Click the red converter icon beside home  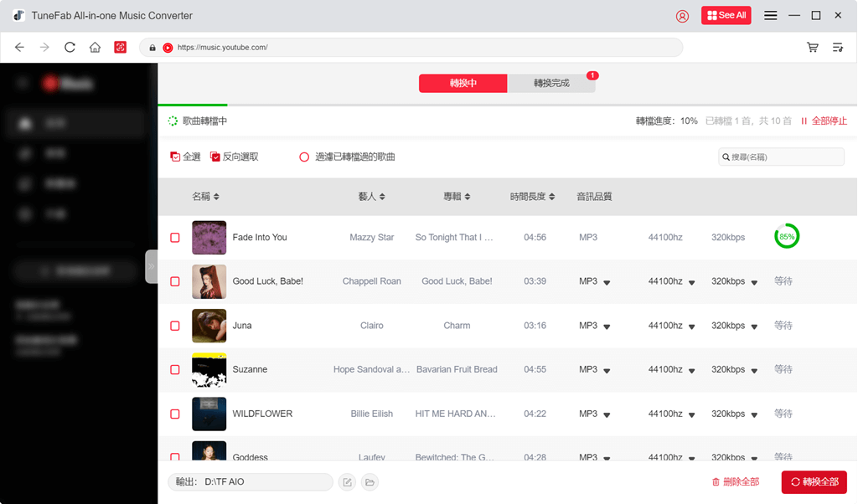pos(121,48)
